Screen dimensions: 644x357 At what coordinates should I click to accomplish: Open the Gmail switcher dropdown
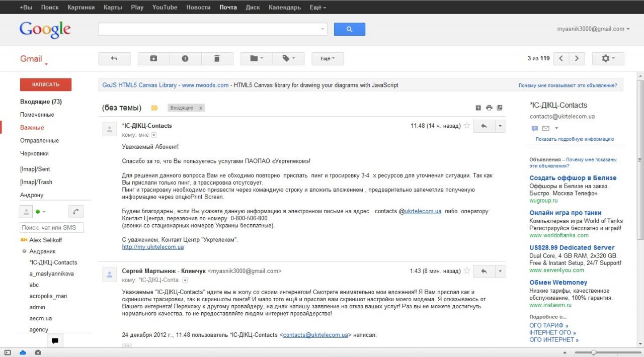click(x=34, y=59)
